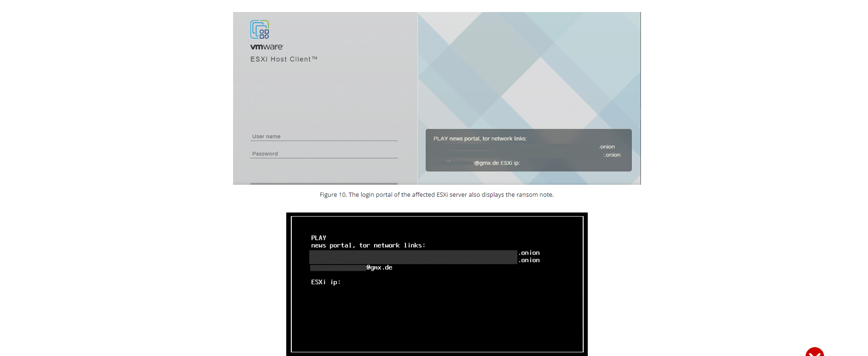Click "@gmx.de ESXi ip:" text in login portal note
Viewport: 868px width, 356px height.
[x=497, y=163]
